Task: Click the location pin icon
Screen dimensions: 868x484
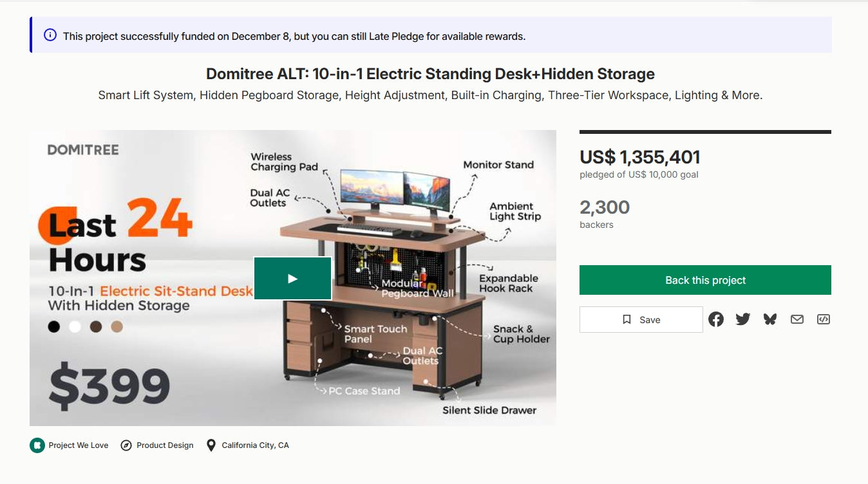Action: point(211,445)
